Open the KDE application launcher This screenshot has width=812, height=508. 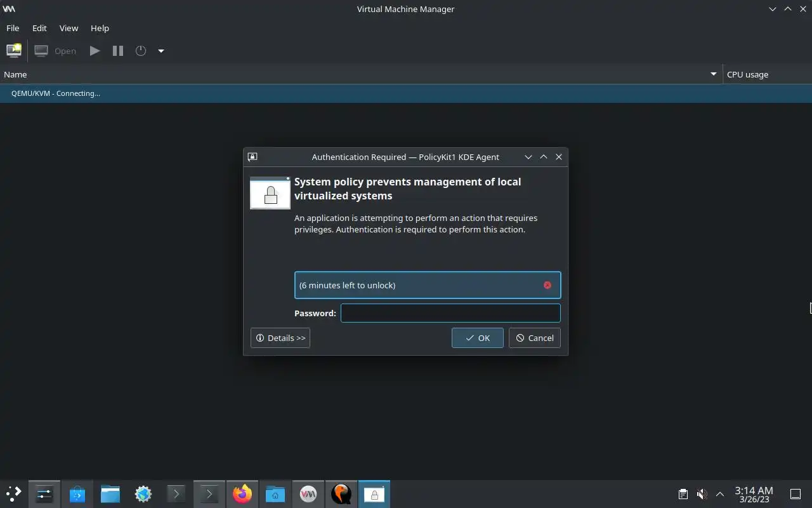click(x=13, y=494)
